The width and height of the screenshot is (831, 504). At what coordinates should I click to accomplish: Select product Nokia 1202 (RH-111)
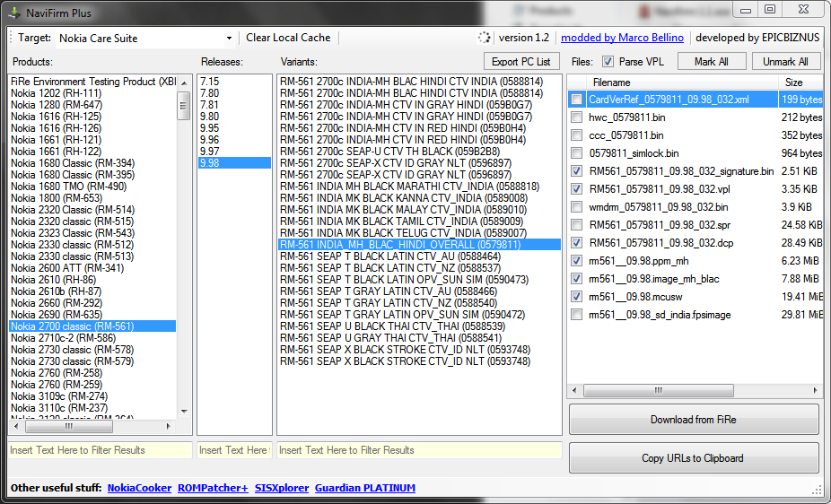click(92, 93)
